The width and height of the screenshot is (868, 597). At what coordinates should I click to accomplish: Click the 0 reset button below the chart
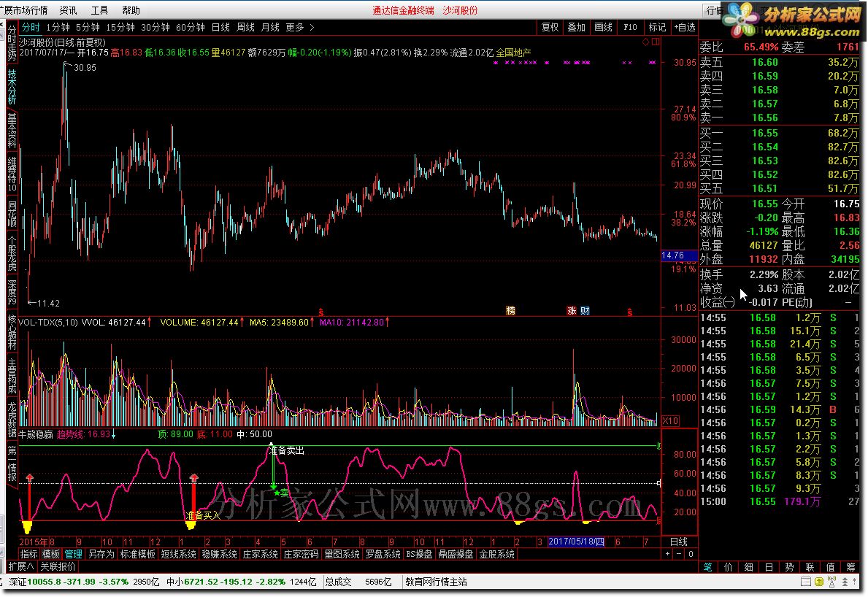pos(691,554)
